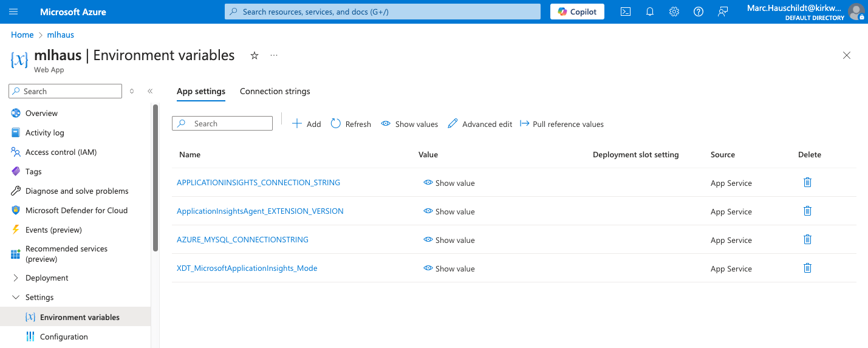Open the AZURE_MYSQL_CONNECTIONSTRING setting link

242,239
